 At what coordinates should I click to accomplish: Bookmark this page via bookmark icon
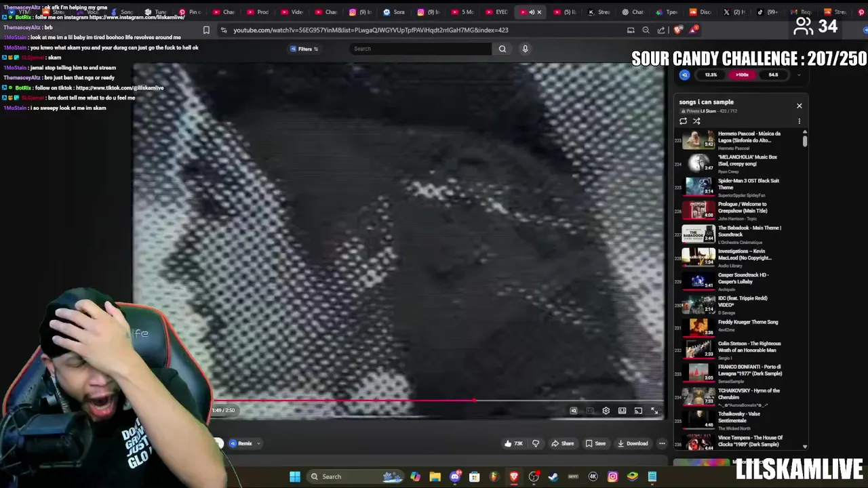[206, 30]
